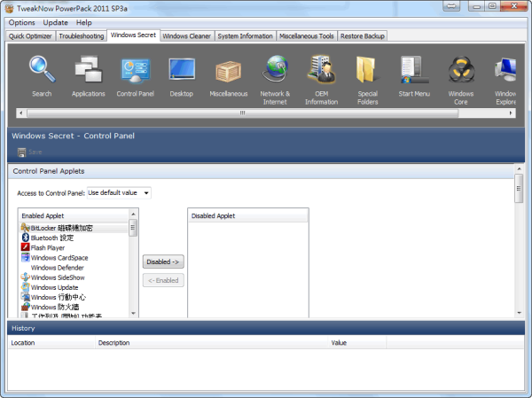The image size is (532, 398).
Task: Click the main panel scroll-down arrow
Action: (519, 313)
